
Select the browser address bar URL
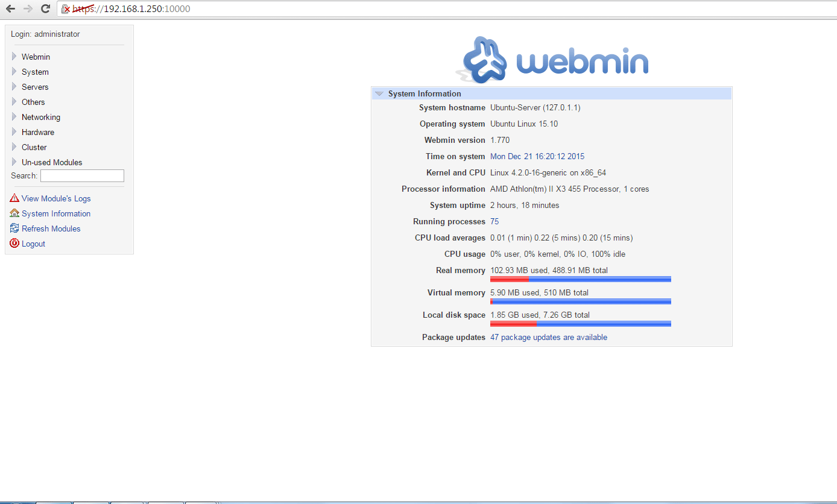[131, 9]
